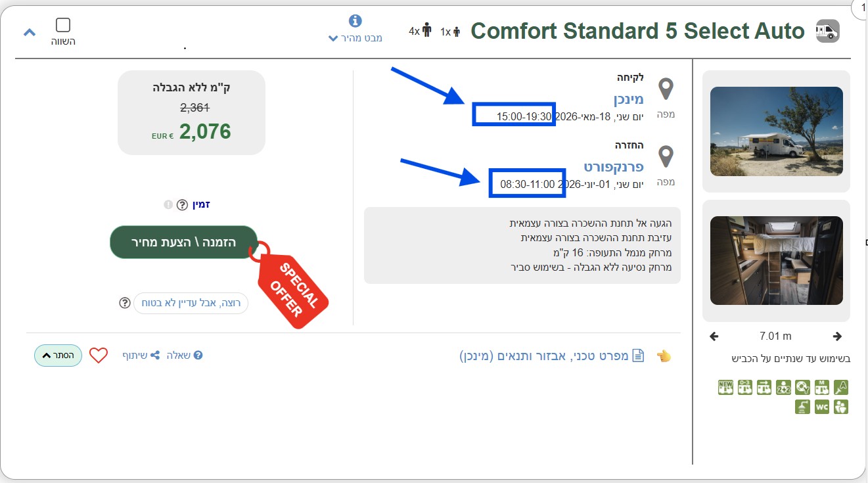
Task: Show the previous camper photo with the left arrow
Action: coord(715,336)
